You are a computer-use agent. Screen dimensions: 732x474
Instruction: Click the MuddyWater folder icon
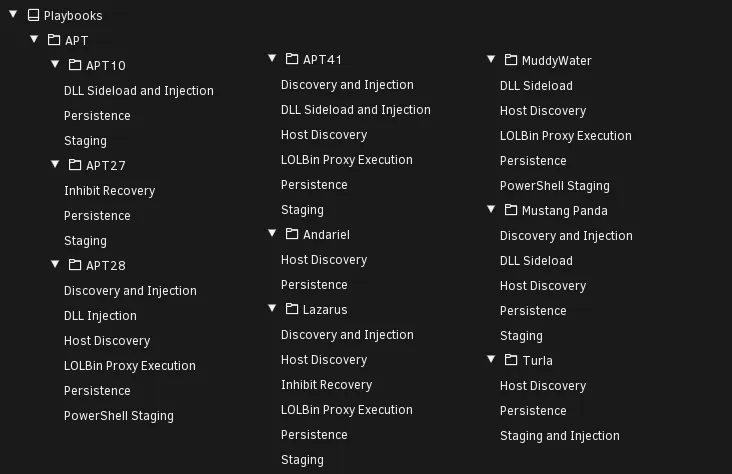click(x=511, y=60)
